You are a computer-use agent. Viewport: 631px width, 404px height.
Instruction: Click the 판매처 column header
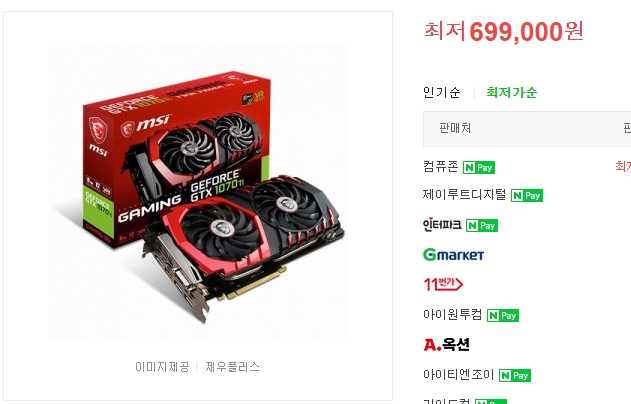pos(455,128)
